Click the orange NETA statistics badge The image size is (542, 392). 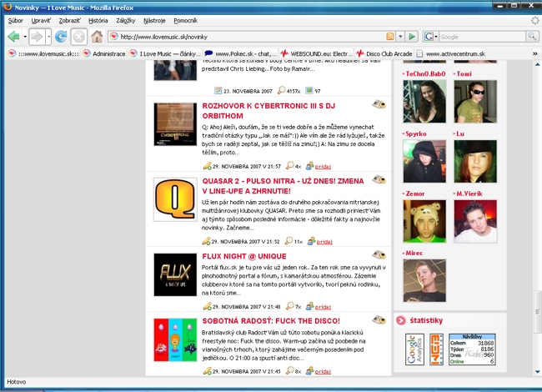pos(436,349)
